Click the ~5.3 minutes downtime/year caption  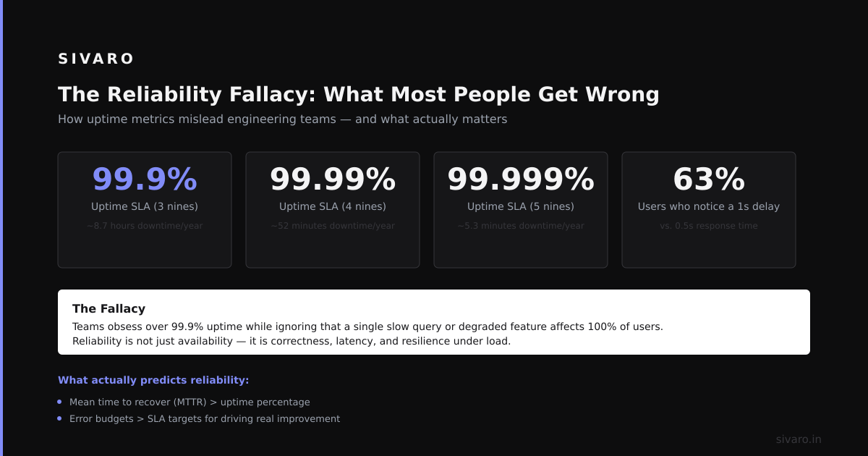tap(521, 226)
